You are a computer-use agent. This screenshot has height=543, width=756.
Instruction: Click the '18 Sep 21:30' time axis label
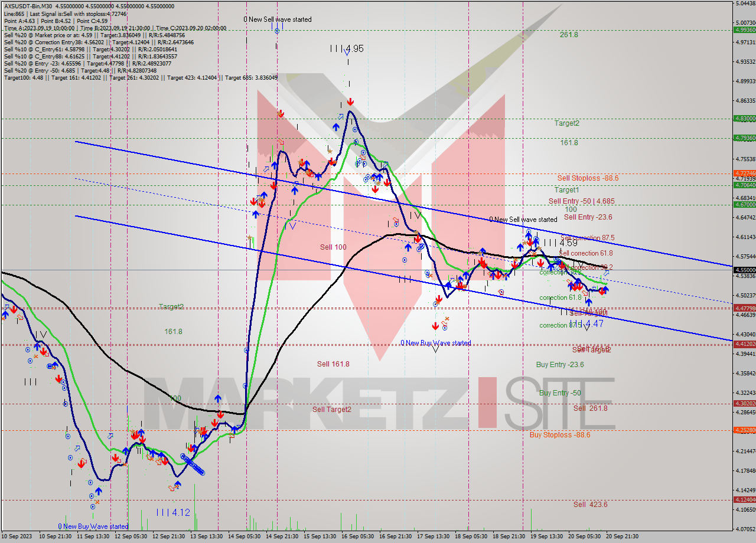(x=509, y=537)
